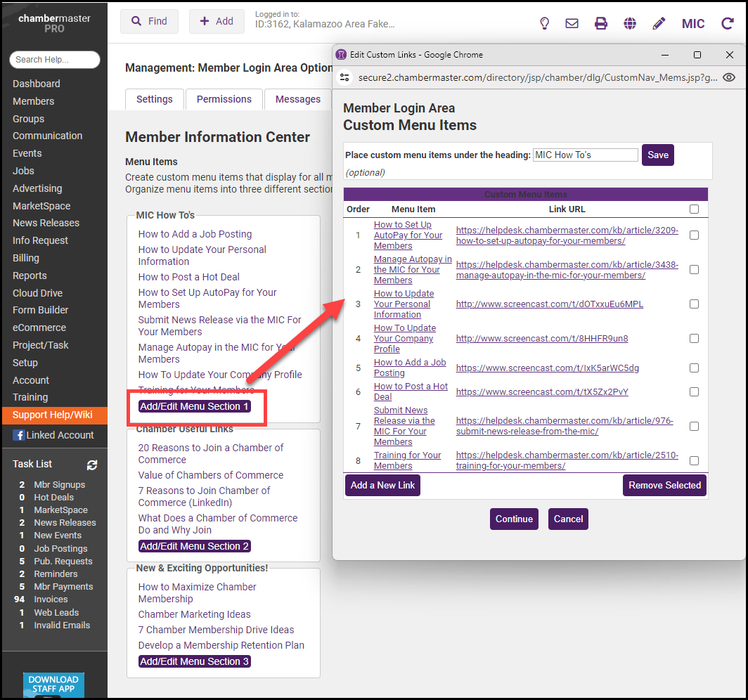Click the Add/Edit Menu Section 2 link

(194, 546)
